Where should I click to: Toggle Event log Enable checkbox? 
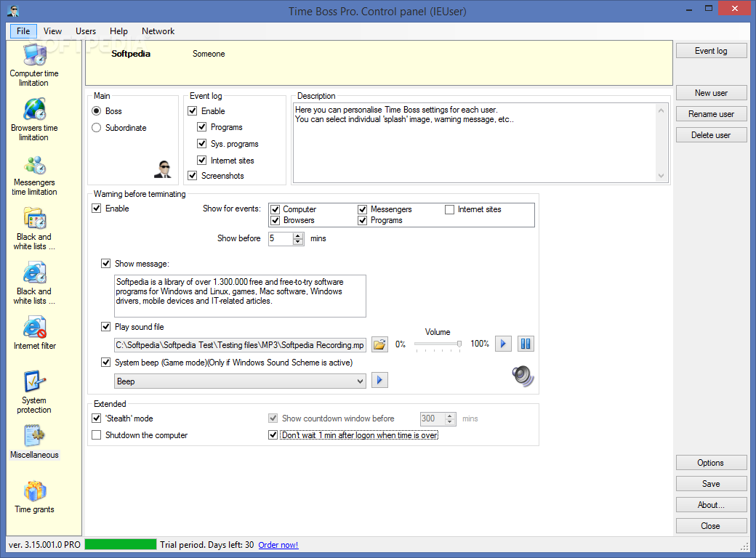(193, 111)
